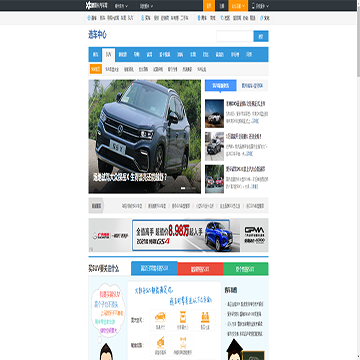Click the search input field

point(235,36)
